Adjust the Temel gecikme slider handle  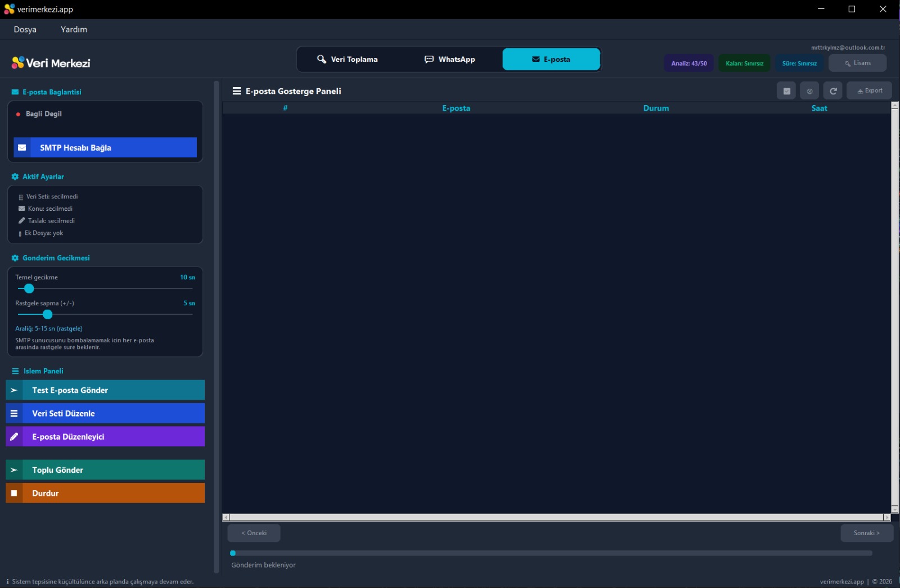pos(29,288)
